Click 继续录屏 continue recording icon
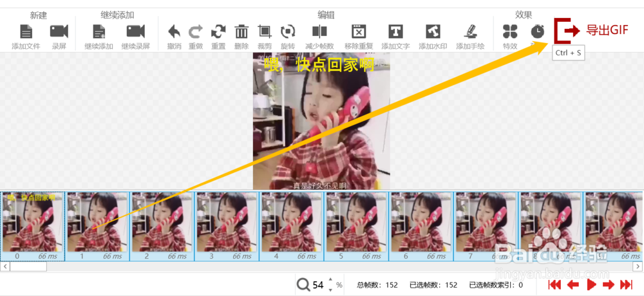 (x=135, y=32)
